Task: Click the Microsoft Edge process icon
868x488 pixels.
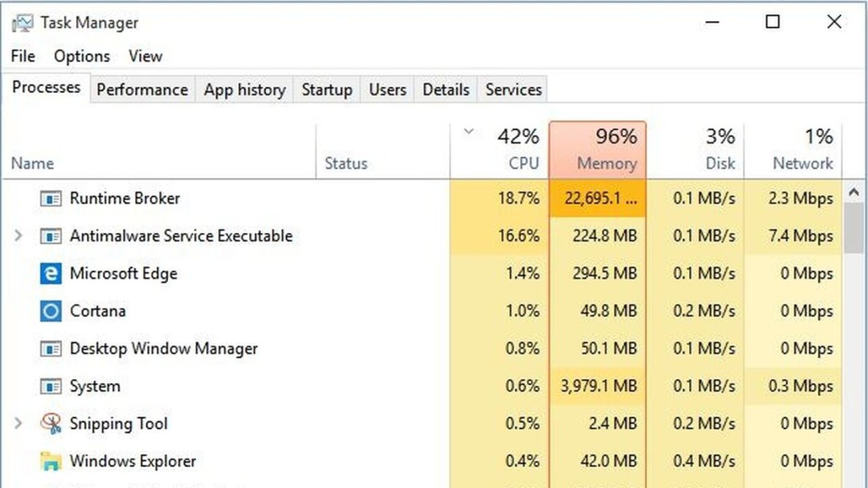Action: point(53,273)
